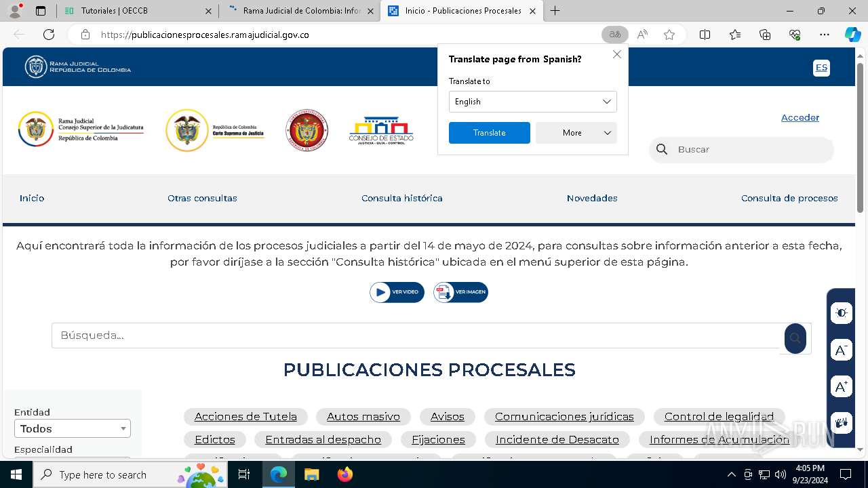Screen dimensions: 868x488
Task: Increase font size with A+ icon
Action: 842,386
